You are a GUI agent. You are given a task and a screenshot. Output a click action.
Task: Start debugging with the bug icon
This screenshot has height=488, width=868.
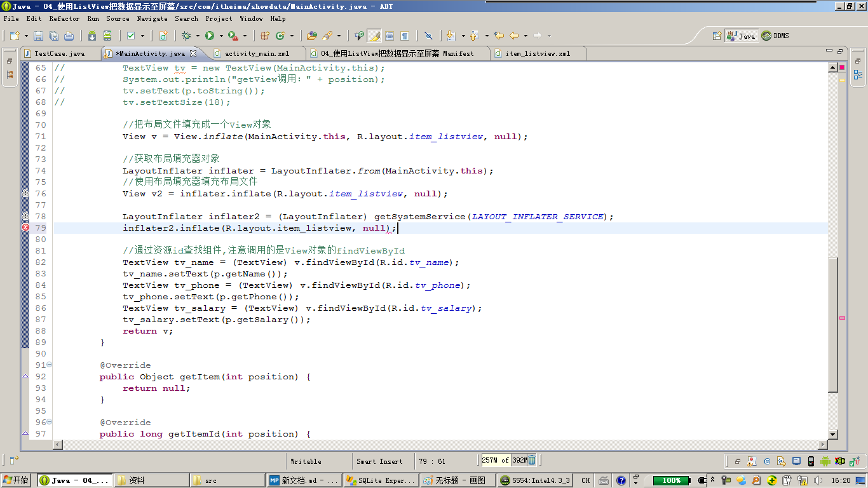(186, 36)
